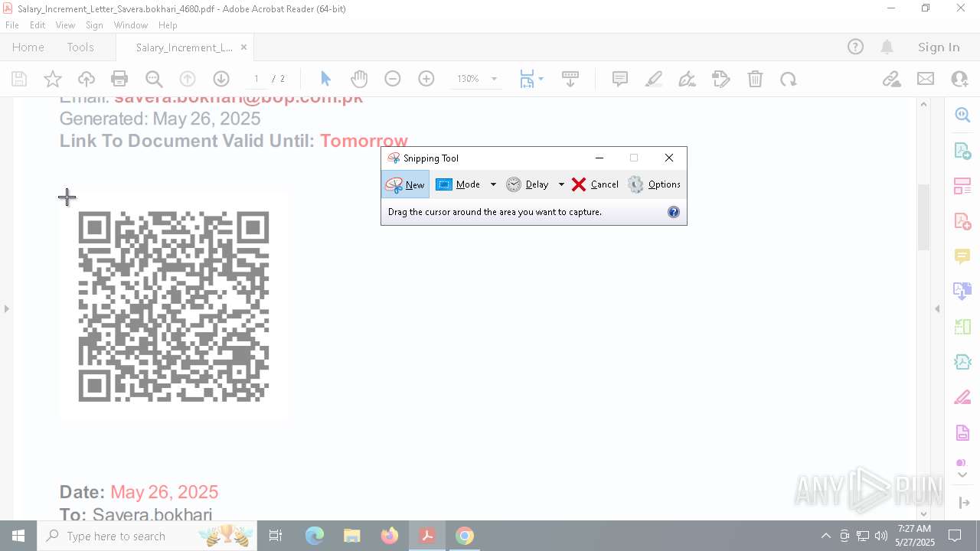The height and width of the screenshot is (551, 980).
Task: Click Mode button in Snipping Tool
Action: (x=458, y=184)
